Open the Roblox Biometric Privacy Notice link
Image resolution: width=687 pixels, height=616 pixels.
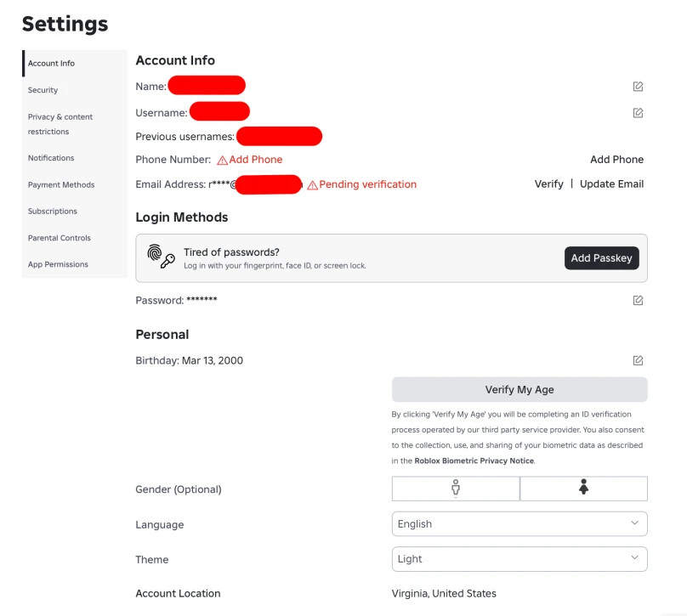coord(474,461)
